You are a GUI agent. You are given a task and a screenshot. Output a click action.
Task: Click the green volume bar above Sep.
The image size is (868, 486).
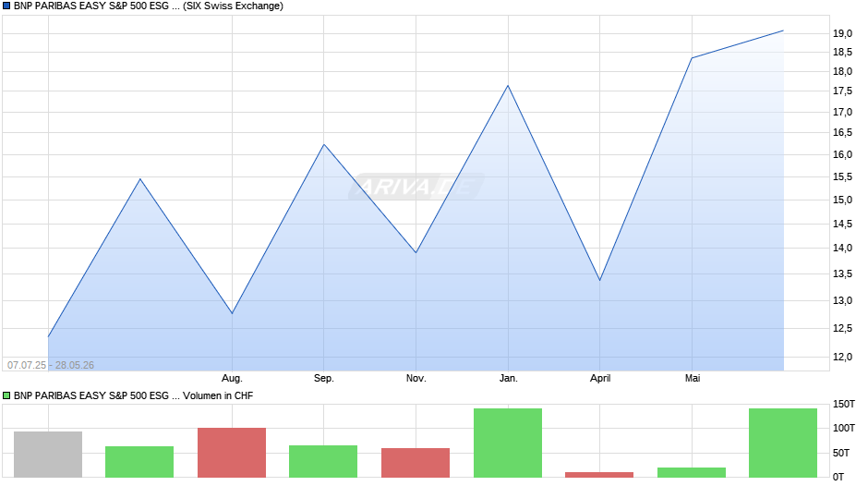pyautogui.click(x=323, y=461)
